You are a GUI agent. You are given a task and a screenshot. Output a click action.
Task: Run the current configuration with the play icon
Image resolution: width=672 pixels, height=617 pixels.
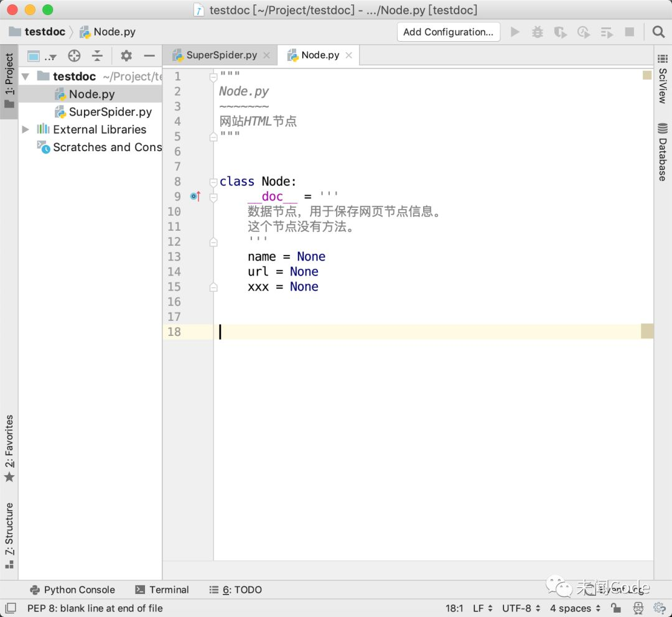click(515, 32)
